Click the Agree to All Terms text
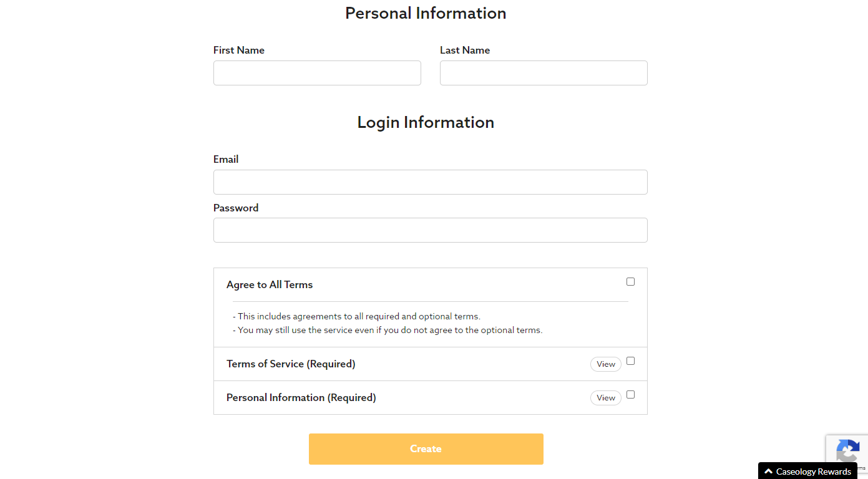This screenshot has width=868, height=479. 270,284
